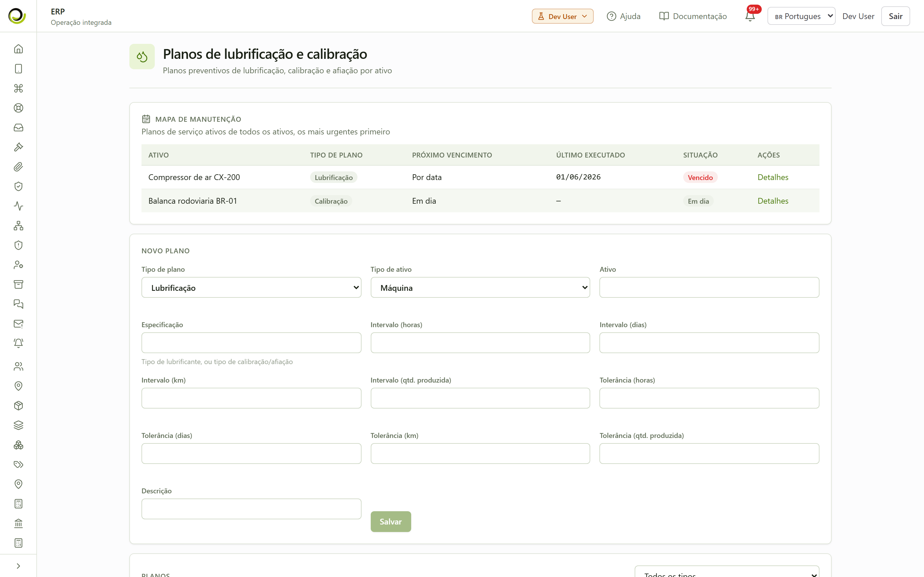Screen dimensions: 924x577
Task: Click the notifications bell icon
Action: point(750,16)
